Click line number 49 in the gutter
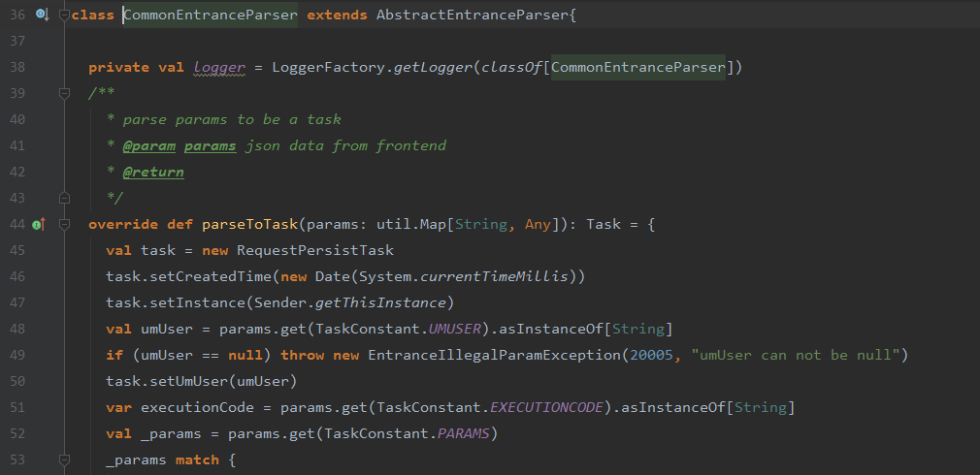 pos(16,355)
